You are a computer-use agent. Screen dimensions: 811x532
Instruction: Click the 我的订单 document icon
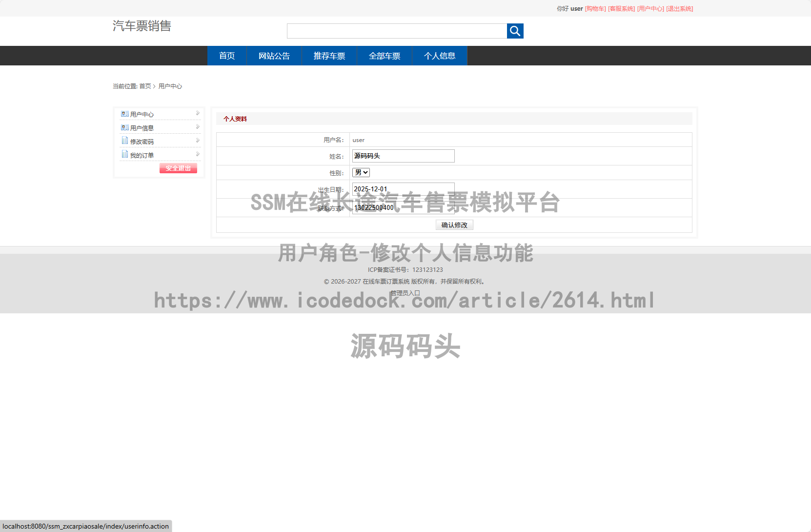point(124,154)
